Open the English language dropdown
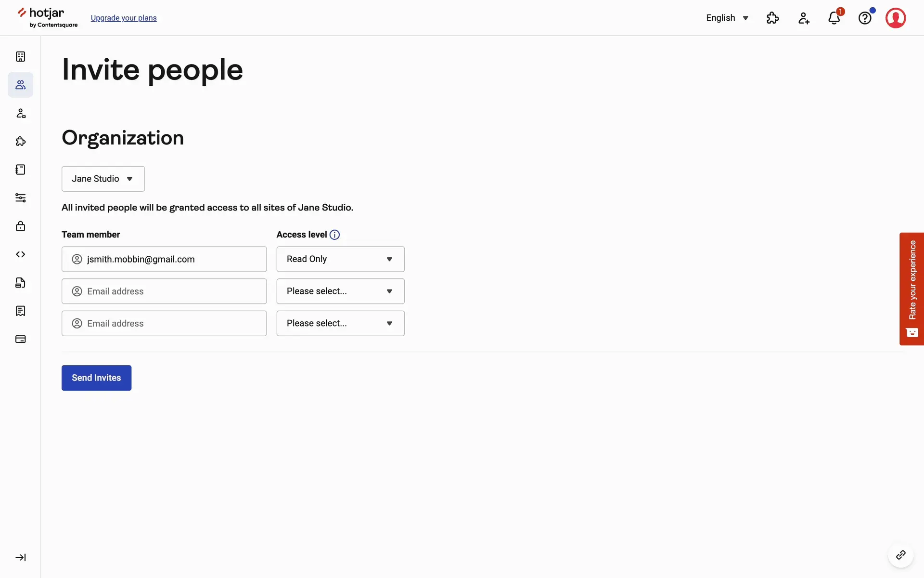The image size is (924, 578). (x=727, y=18)
